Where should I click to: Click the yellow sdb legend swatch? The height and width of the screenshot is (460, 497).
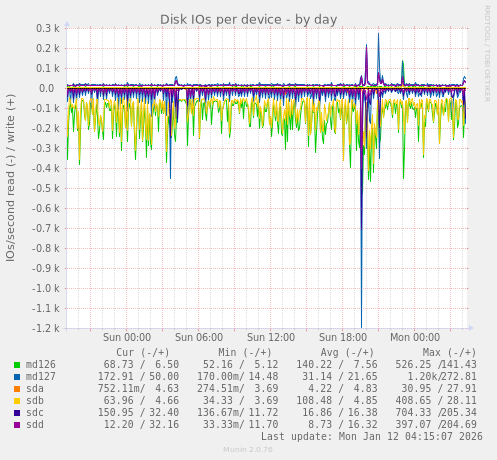point(17,401)
